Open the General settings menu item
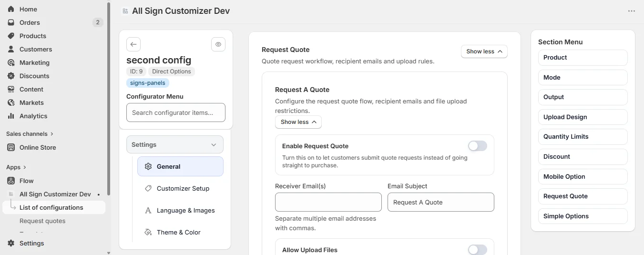This screenshot has width=644, height=255. click(x=180, y=166)
